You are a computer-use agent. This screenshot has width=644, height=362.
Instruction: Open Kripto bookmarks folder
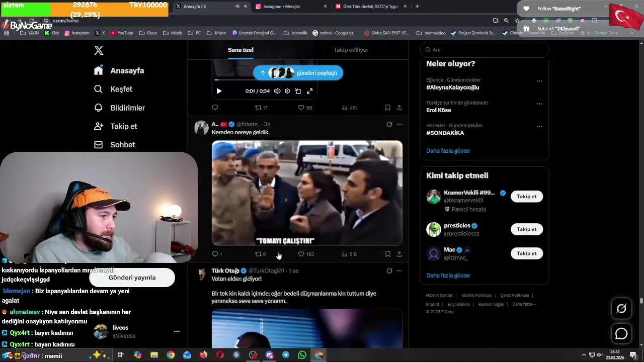(217, 33)
